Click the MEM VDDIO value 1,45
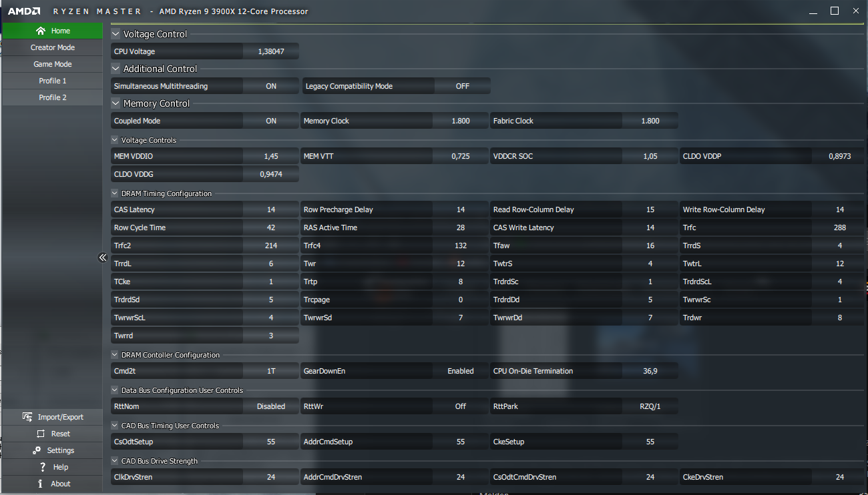The height and width of the screenshot is (495, 868). [271, 156]
